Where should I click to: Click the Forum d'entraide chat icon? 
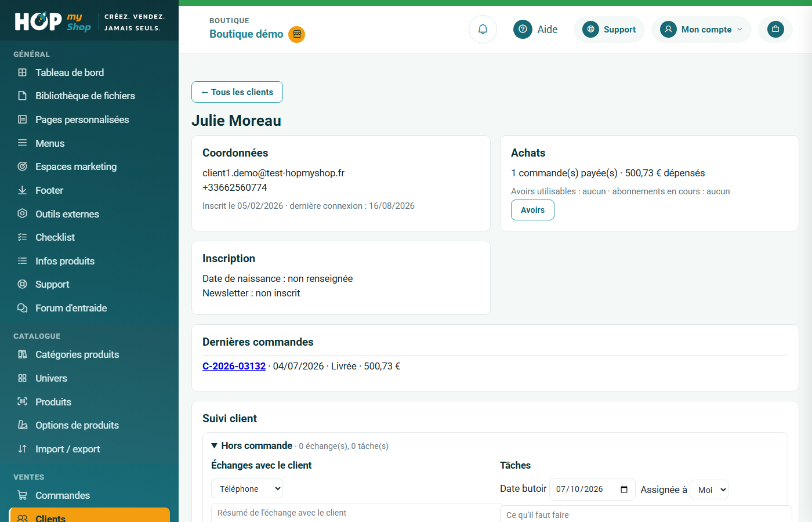[x=23, y=308]
